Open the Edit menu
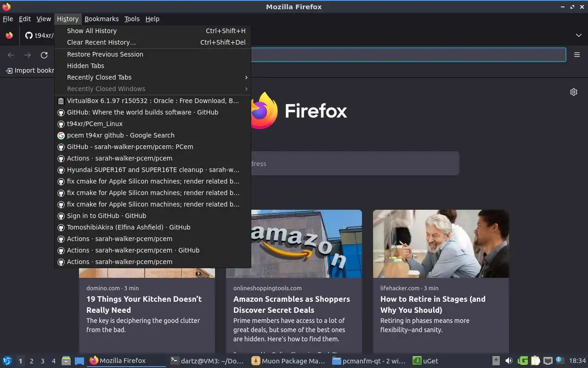The width and height of the screenshot is (588, 368). point(25,19)
